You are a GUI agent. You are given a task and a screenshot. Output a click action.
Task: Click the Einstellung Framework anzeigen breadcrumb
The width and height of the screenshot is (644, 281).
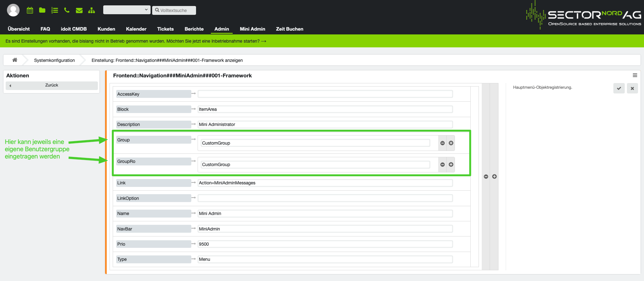click(167, 60)
